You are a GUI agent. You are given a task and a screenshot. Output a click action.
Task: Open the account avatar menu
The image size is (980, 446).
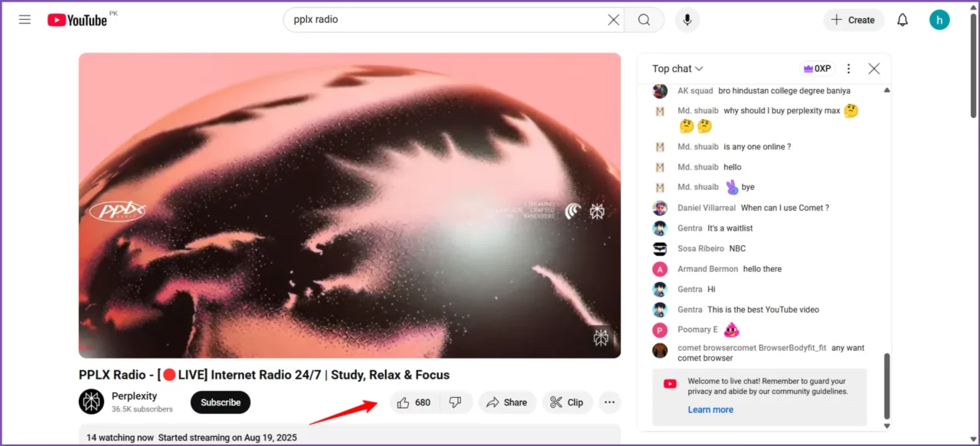coord(939,20)
